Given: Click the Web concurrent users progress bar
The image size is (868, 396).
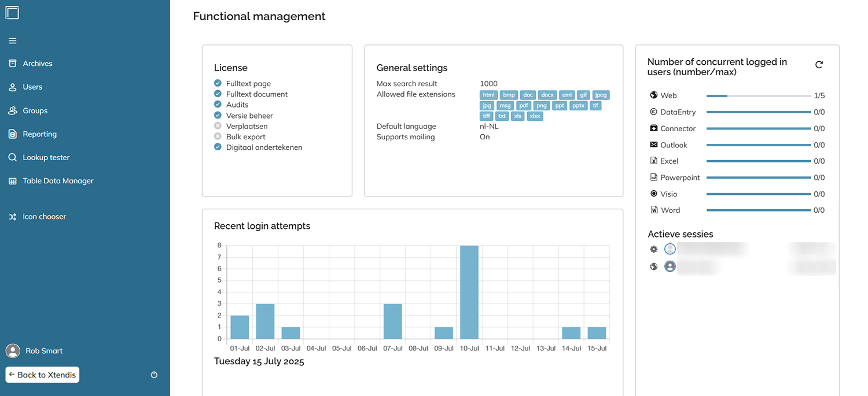Looking at the screenshot, I should pyautogui.click(x=758, y=96).
